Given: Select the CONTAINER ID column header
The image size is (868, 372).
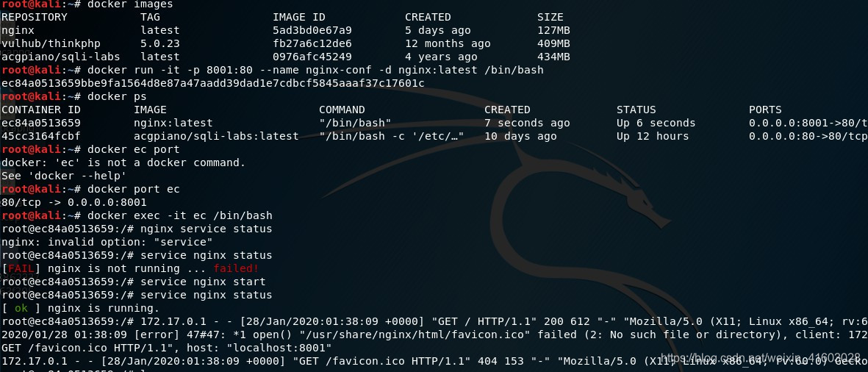Looking at the screenshot, I should [x=41, y=110].
